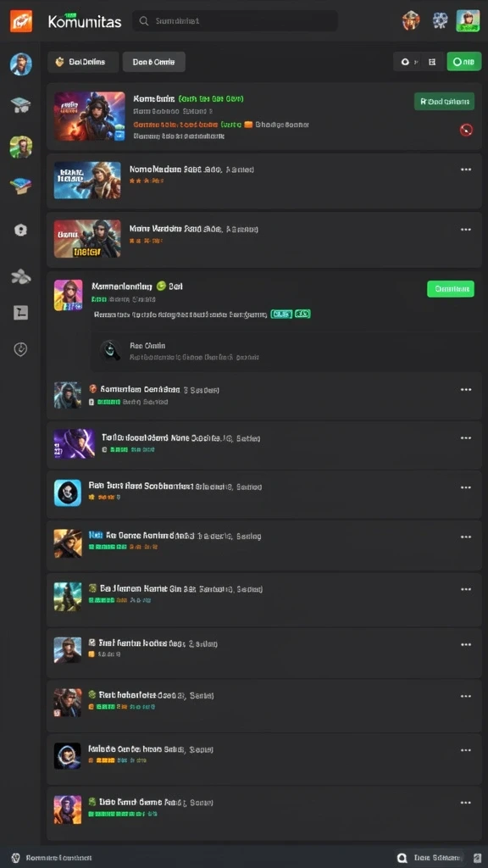Open the three-dot menu on the green landscape row
The width and height of the screenshot is (488, 868).
466,590
